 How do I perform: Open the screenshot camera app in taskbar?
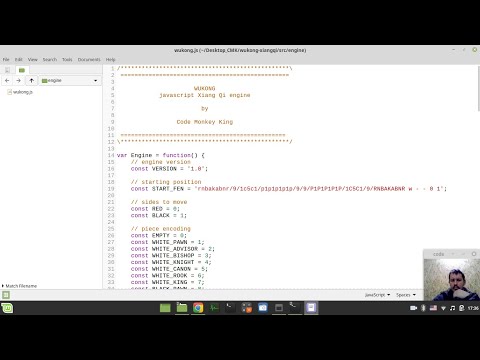point(263,308)
